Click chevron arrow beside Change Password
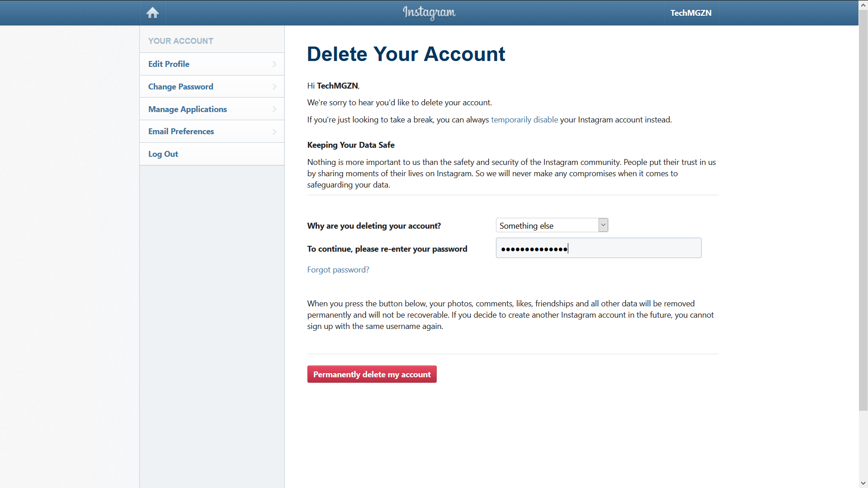The height and width of the screenshot is (488, 868). click(274, 86)
